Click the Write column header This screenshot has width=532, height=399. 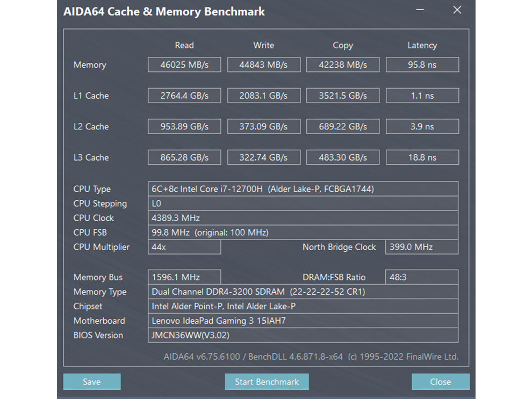[x=264, y=45]
